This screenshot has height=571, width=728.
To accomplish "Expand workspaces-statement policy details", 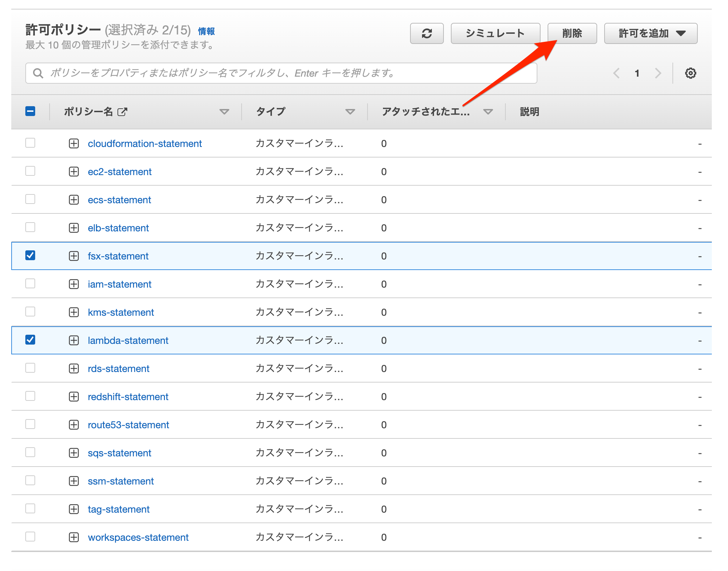I will 74,537.
